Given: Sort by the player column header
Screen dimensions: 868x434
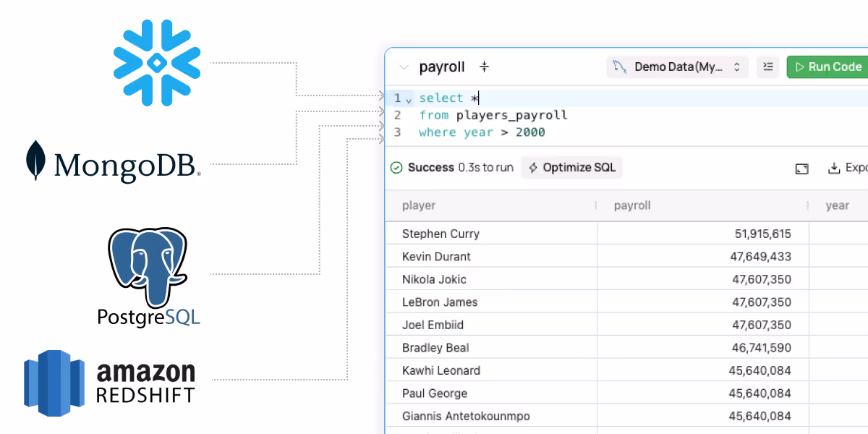Looking at the screenshot, I should pos(491,205).
